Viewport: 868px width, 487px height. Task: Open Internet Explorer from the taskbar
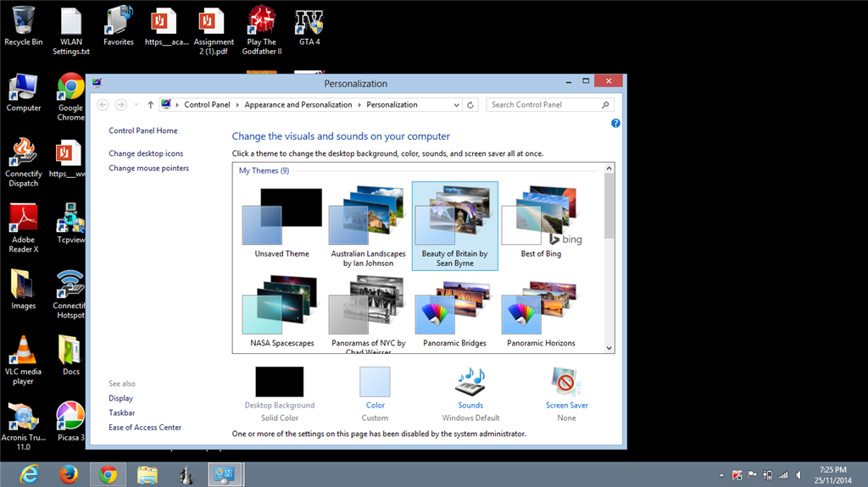pyautogui.click(x=30, y=475)
